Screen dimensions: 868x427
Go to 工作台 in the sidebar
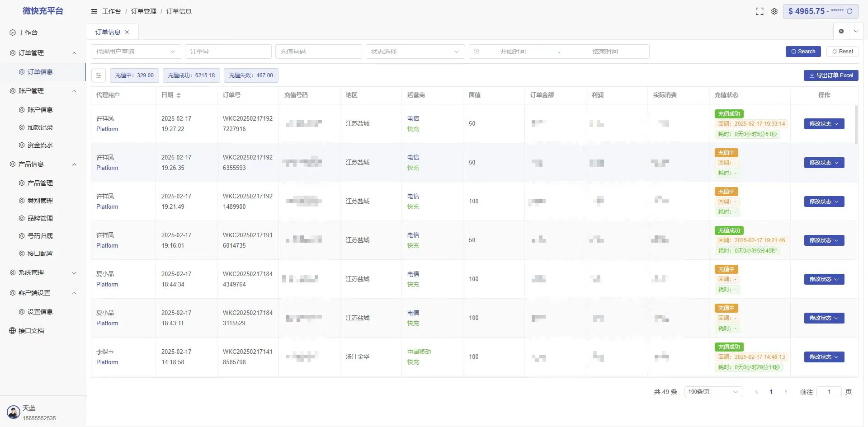pos(28,33)
